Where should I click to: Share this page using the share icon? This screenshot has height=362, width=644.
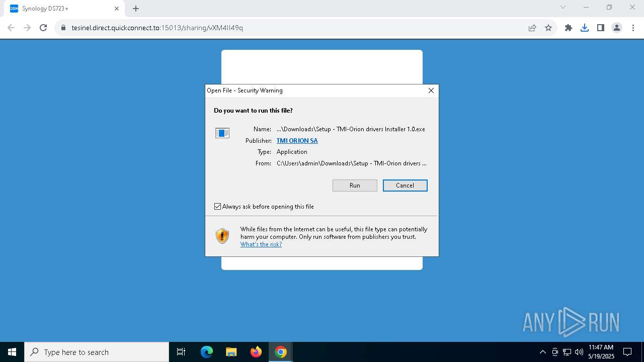coord(532,28)
